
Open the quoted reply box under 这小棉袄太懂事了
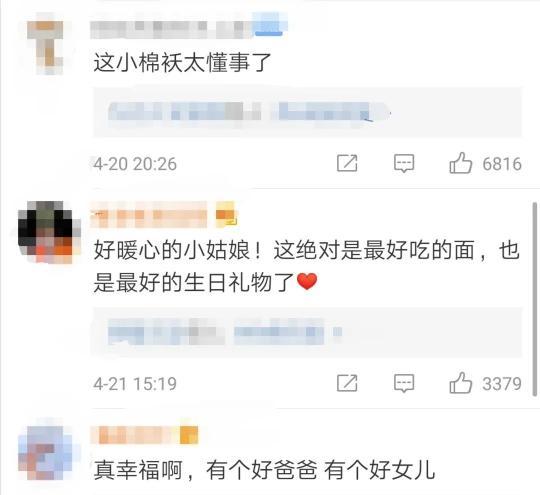(307, 112)
